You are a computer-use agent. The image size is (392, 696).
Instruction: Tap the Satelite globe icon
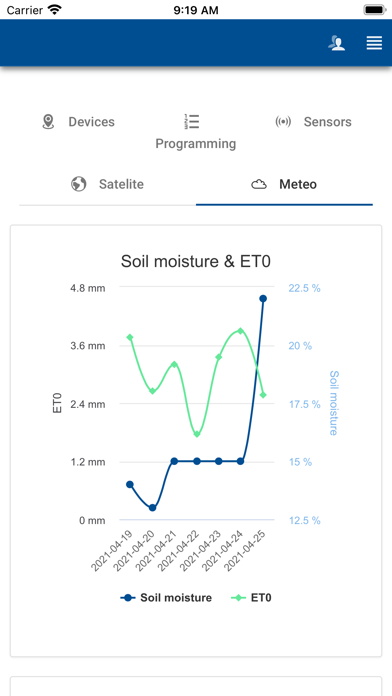click(79, 184)
